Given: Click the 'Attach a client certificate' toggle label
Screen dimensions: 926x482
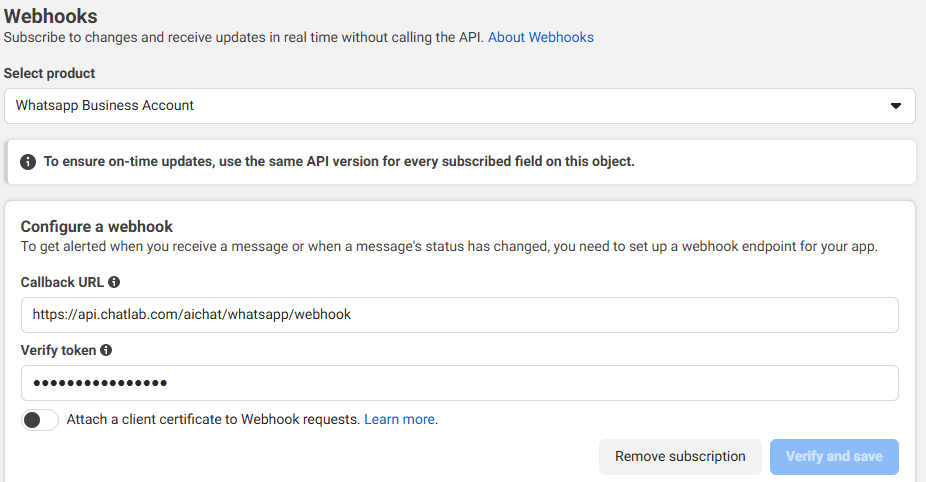Looking at the screenshot, I should click(213, 420).
